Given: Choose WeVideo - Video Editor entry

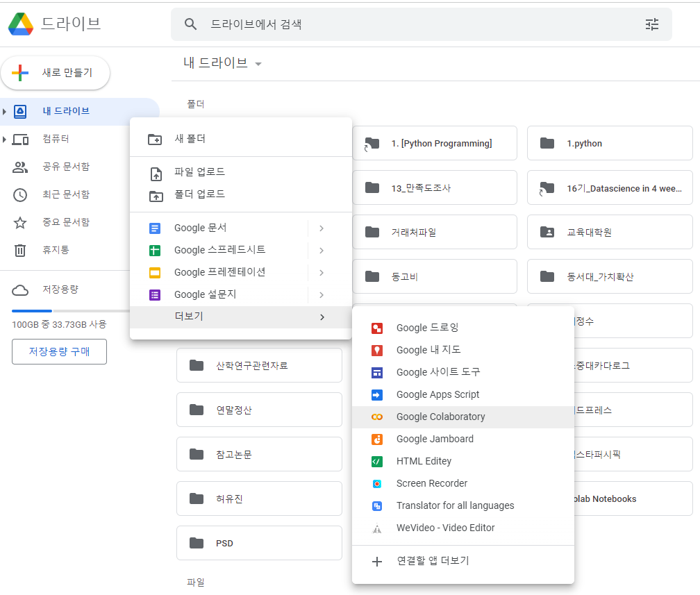Looking at the screenshot, I should click(463, 528).
